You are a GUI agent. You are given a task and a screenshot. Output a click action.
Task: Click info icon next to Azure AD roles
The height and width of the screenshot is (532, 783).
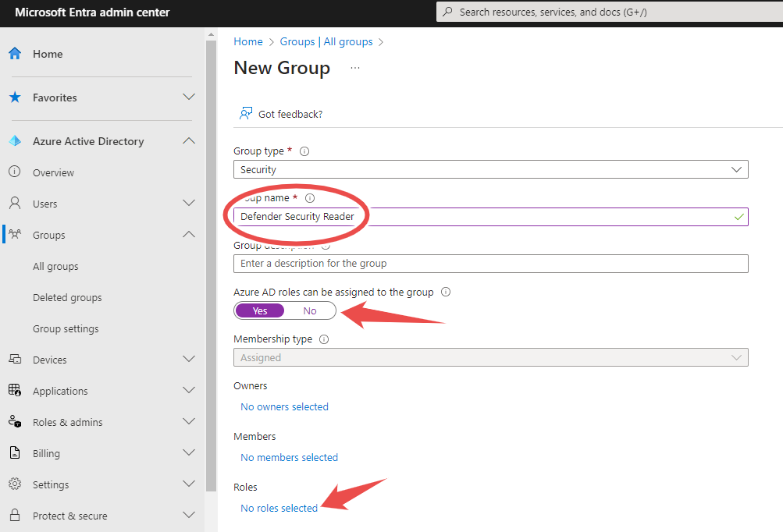[446, 292]
